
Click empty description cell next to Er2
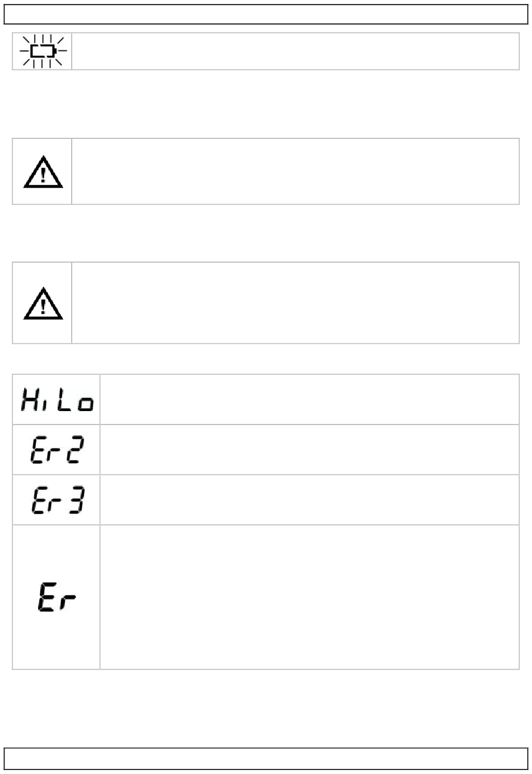[310, 450]
